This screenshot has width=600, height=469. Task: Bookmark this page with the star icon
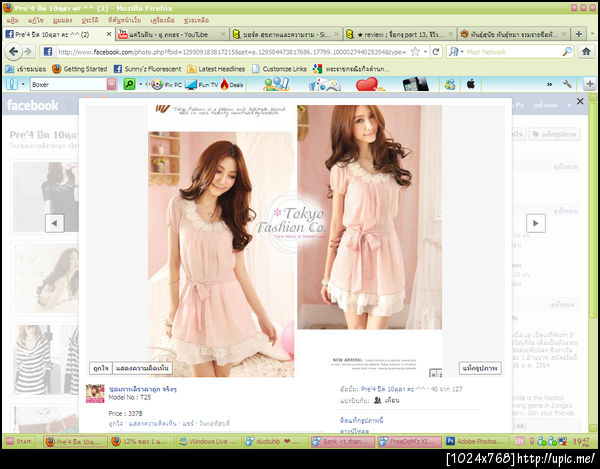415,52
